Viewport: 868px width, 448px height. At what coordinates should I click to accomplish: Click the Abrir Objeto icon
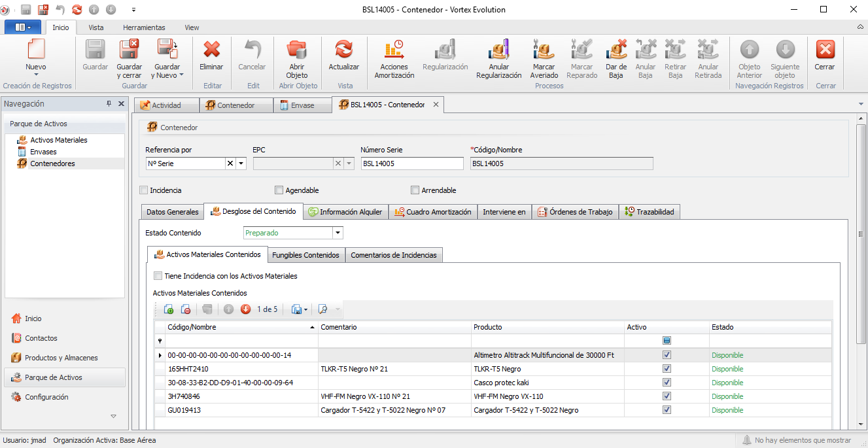tap(297, 50)
